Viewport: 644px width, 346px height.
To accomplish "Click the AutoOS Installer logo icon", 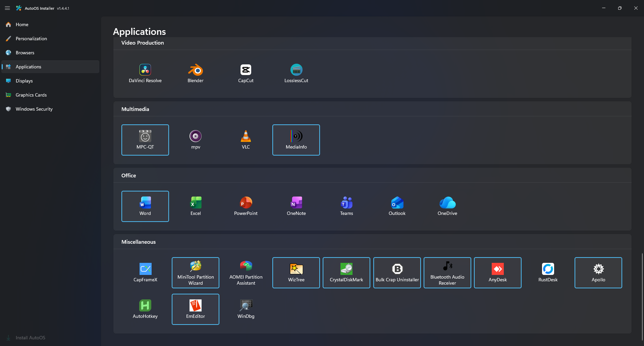I will [x=19, y=8].
